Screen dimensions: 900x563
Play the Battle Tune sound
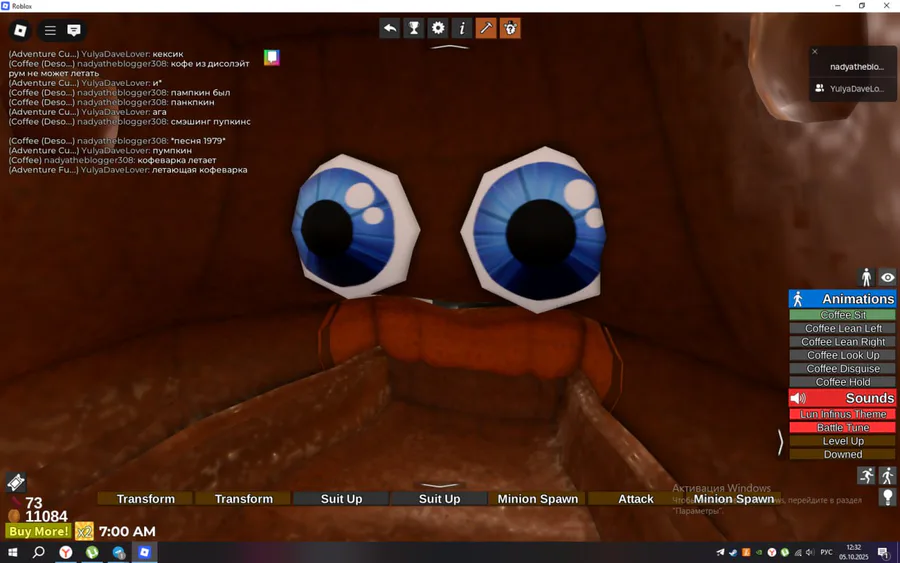coord(843,428)
